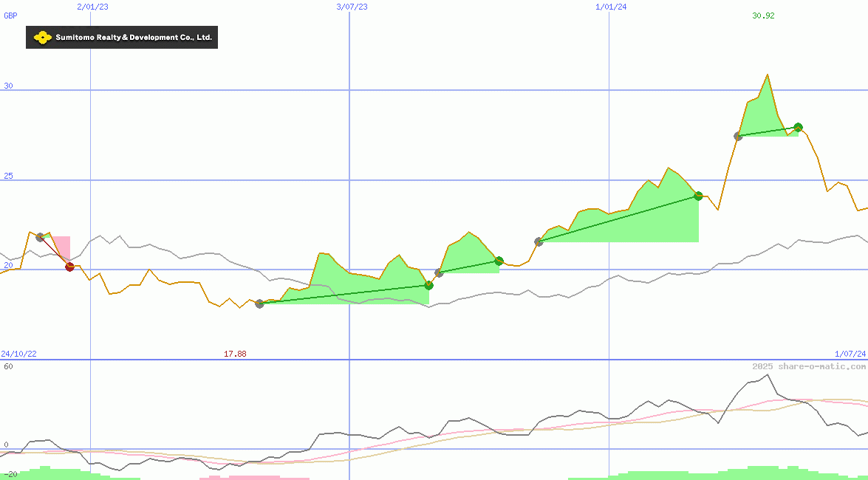Image resolution: width=868 pixels, height=480 pixels.
Task: Click the 24/10/22 start date label
Action: point(18,354)
